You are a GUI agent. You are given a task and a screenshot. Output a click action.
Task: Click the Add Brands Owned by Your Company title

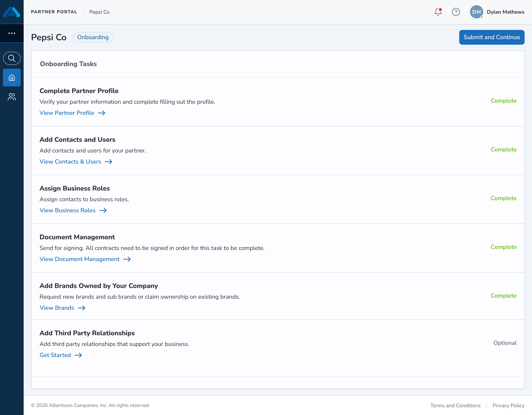[x=99, y=286]
